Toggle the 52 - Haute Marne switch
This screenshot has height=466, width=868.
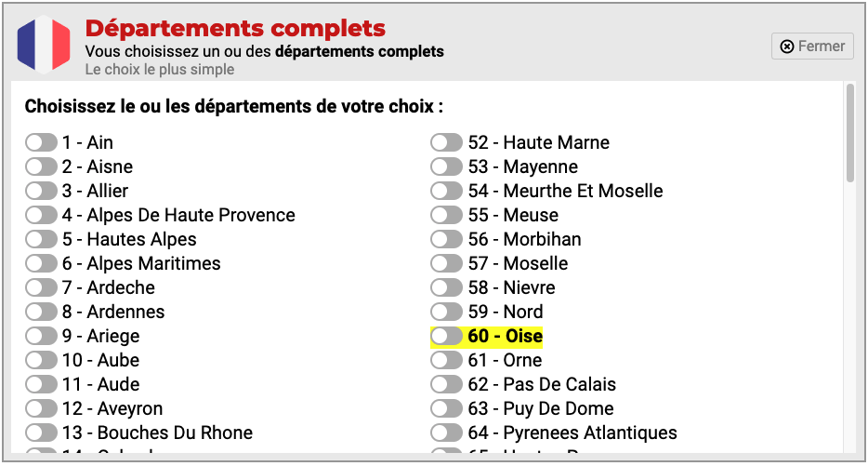click(x=446, y=142)
